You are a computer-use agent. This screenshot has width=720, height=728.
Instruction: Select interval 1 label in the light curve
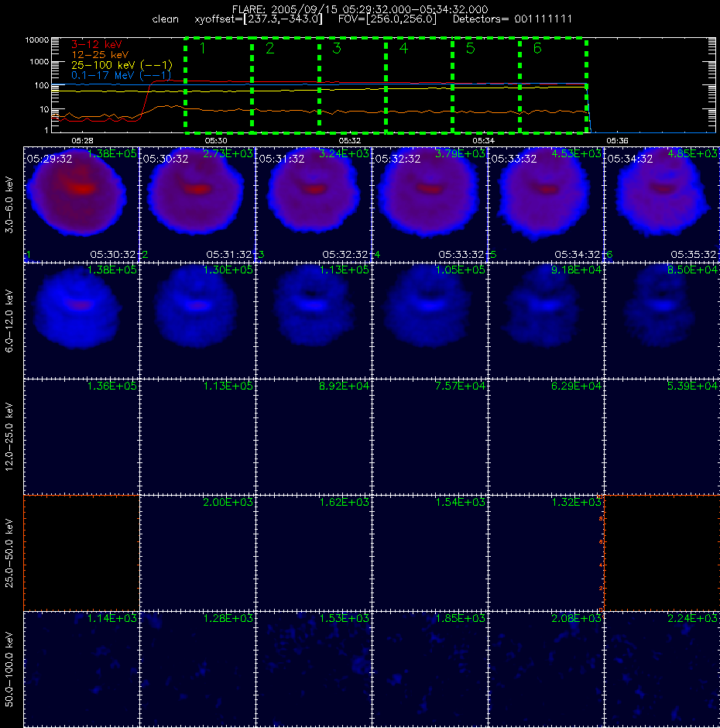(202, 48)
